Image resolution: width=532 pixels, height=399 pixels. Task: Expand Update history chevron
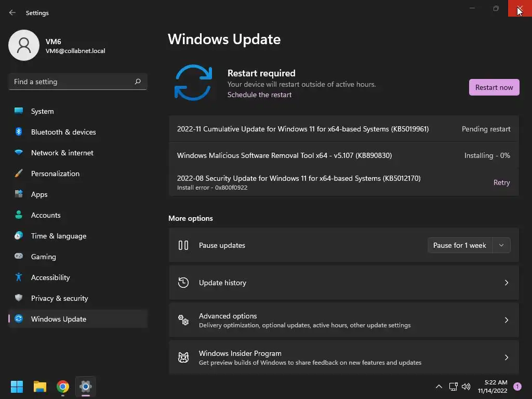coord(506,283)
